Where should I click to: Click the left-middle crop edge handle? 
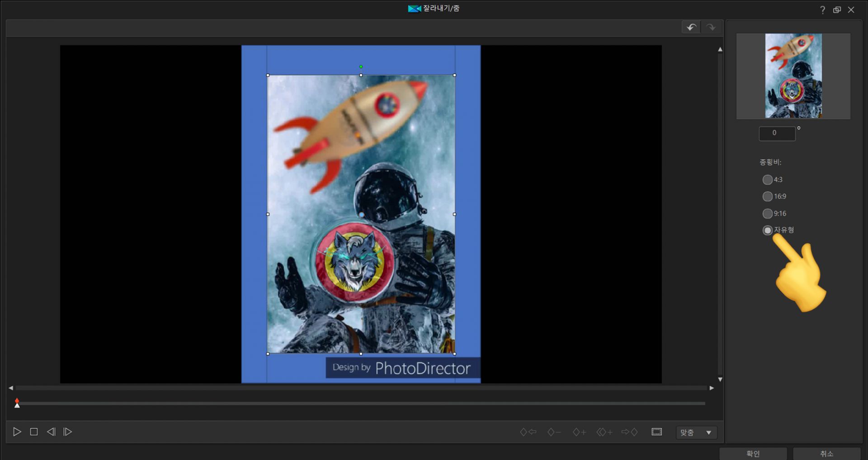[268, 214]
